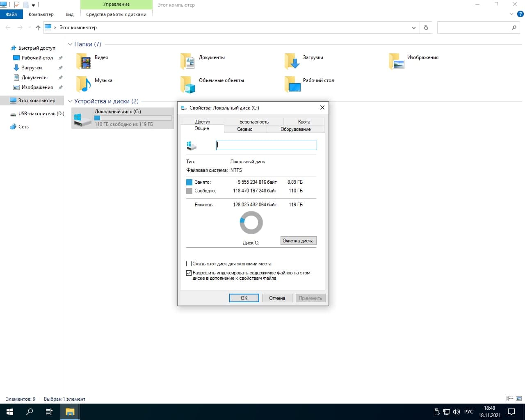
Task: Click Отмена in the properties dialog
Action: 277,298
